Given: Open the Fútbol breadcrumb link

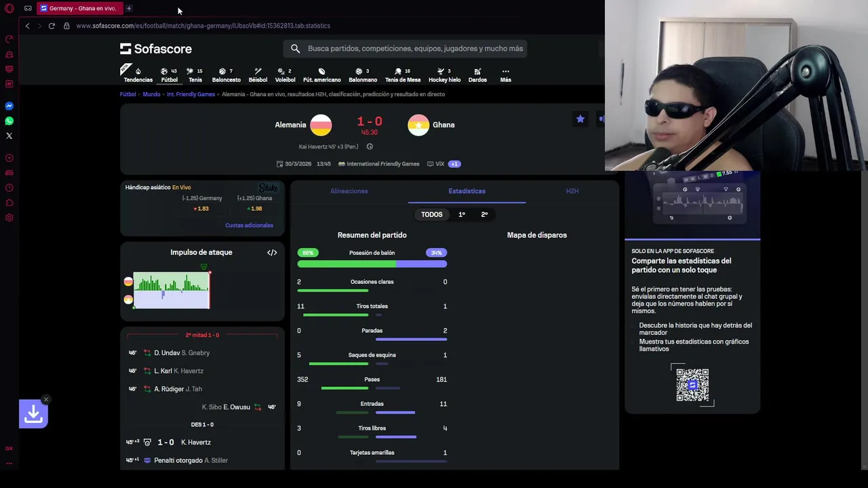Looking at the screenshot, I should [128, 94].
